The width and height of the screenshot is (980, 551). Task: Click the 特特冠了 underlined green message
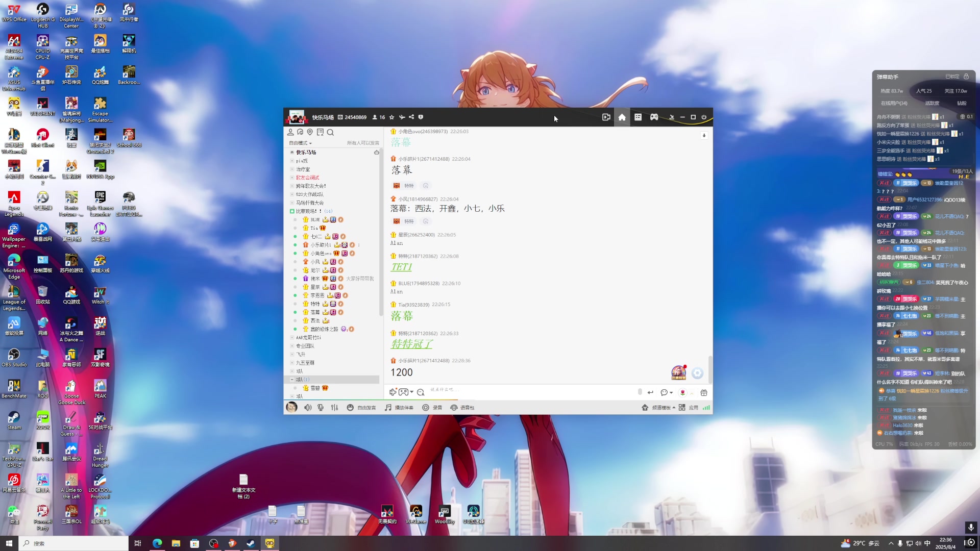411,344
